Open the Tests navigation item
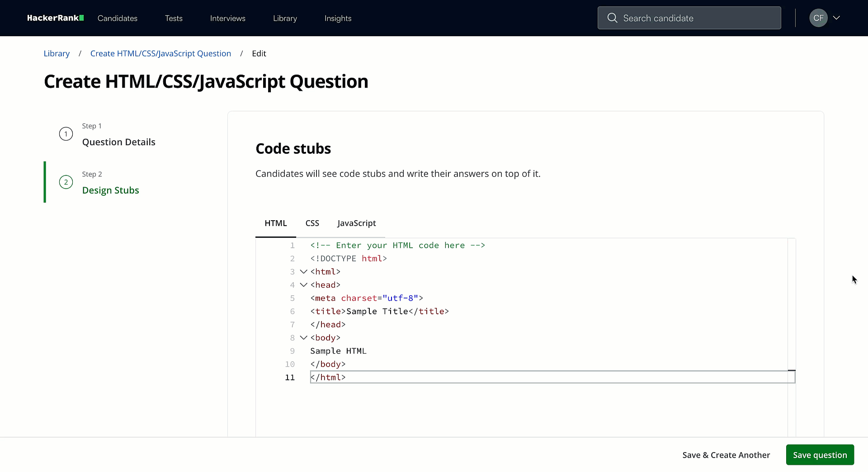 (x=174, y=18)
